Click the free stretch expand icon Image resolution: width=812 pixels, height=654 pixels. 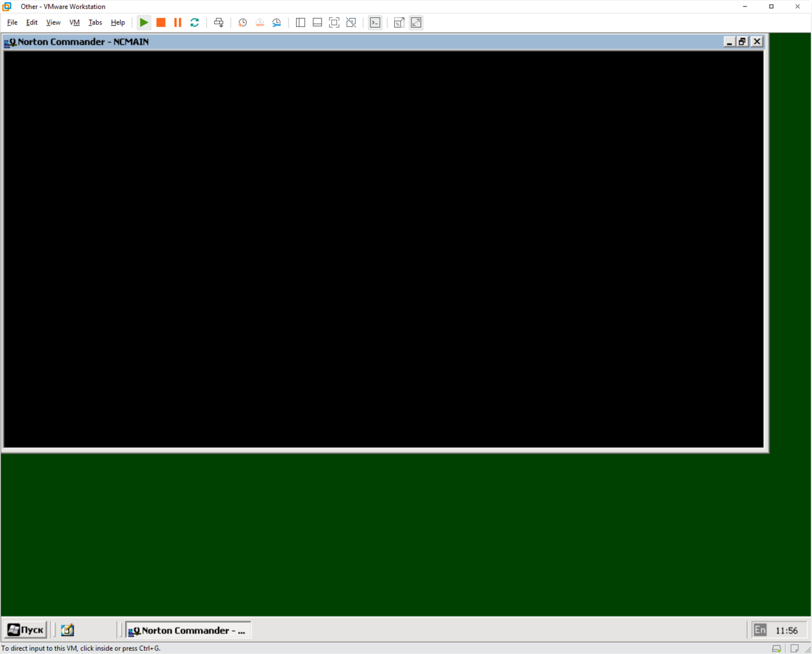416,22
